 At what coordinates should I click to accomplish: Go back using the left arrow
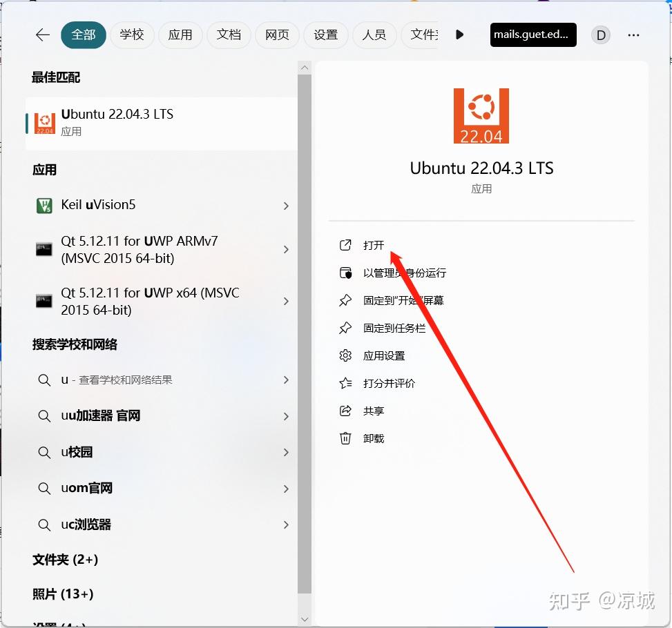coord(43,35)
